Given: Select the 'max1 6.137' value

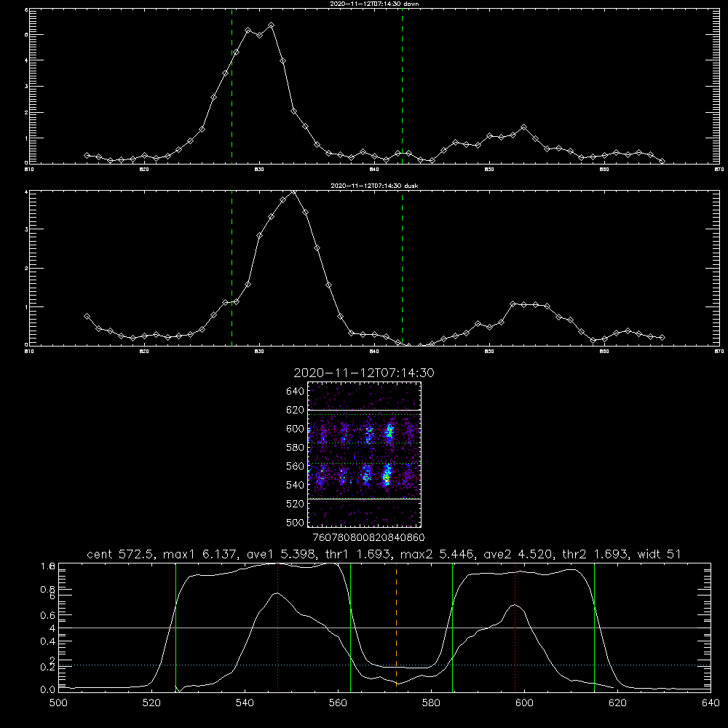Looking at the screenshot, I should (200, 554).
